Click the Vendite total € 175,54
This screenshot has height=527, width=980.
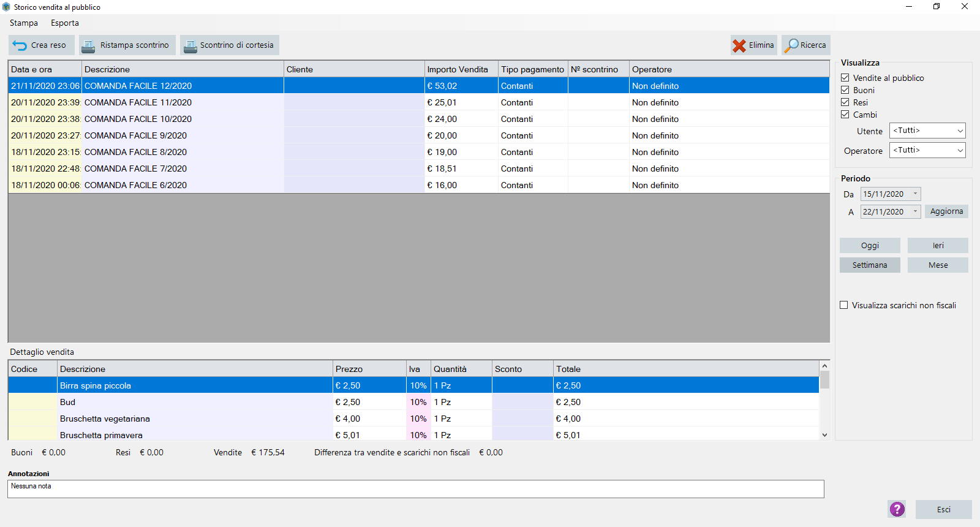tap(268, 452)
